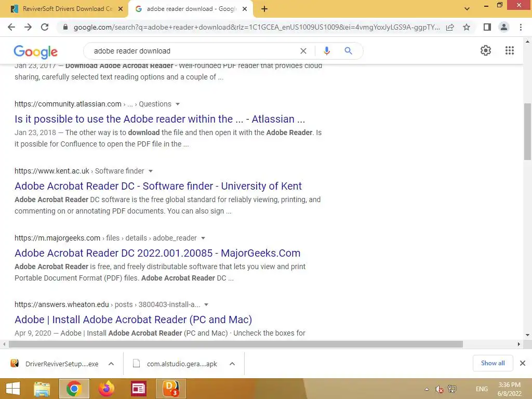
Task: Clear the search query
Action: 303,51
